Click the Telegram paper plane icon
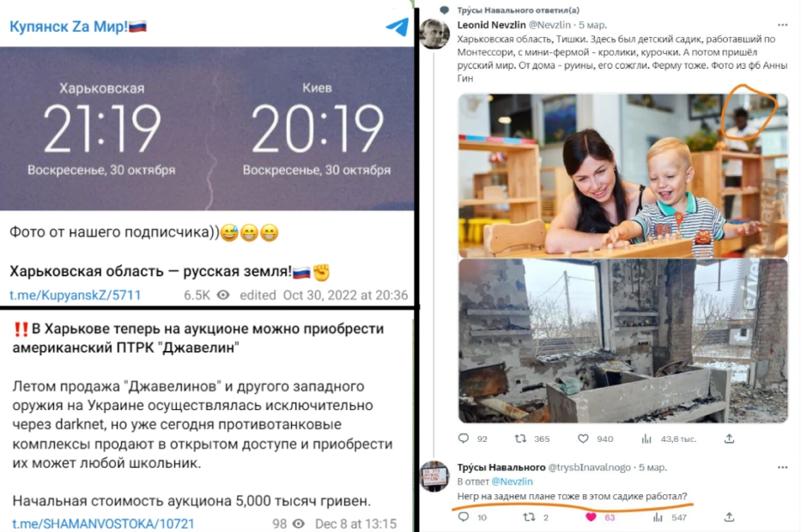Image resolution: width=801 pixels, height=532 pixels. [x=397, y=27]
